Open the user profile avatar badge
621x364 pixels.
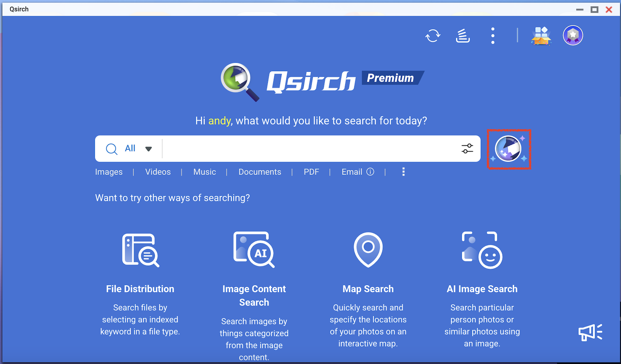[573, 36]
